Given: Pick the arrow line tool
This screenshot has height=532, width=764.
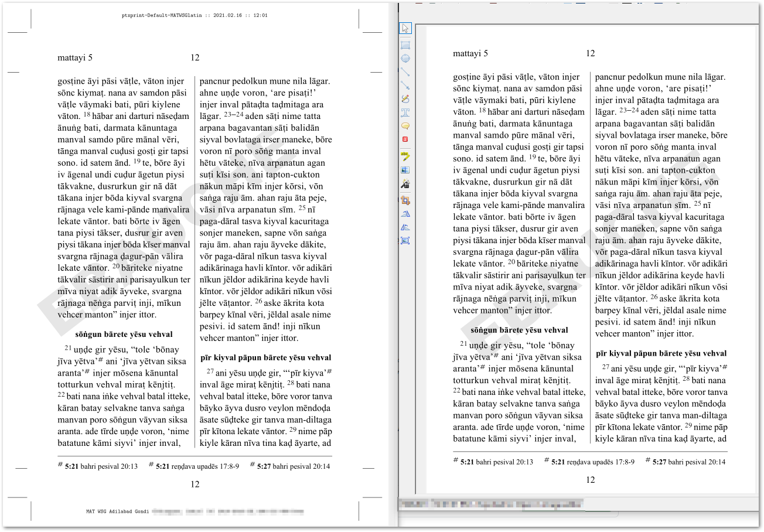Looking at the screenshot, I should coord(405,86).
